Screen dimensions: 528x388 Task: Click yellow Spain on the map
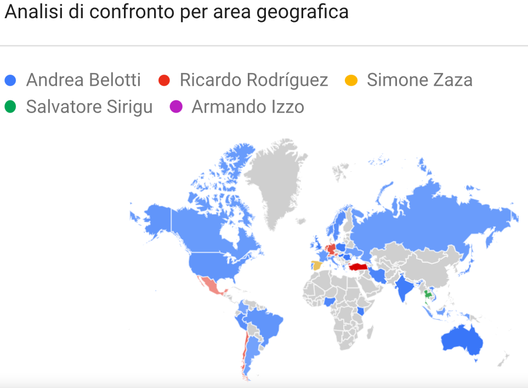[x=316, y=265]
